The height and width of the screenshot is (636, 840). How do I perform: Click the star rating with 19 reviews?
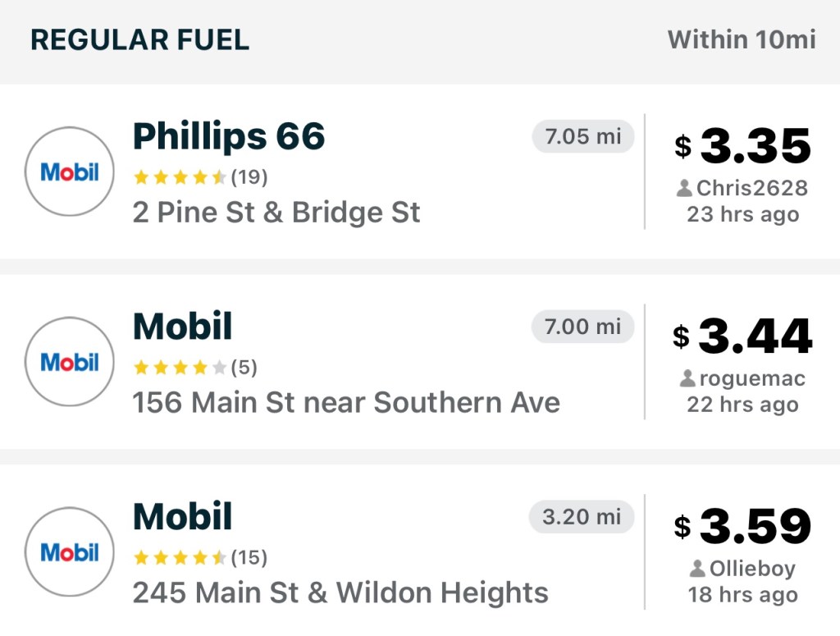(179, 177)
